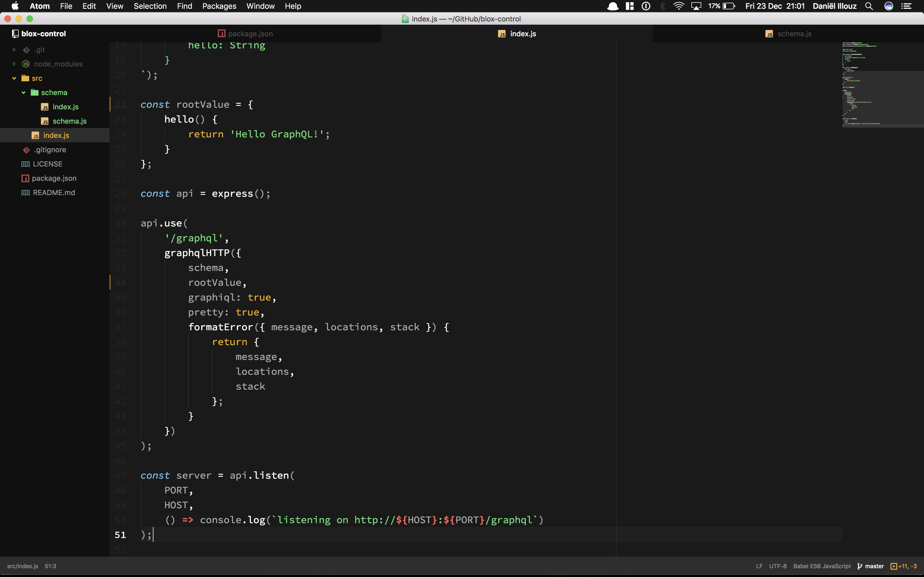Expand the .git folder
Image resolution: width=924 pixels, height=577 pixels.
tap(14, 50)
